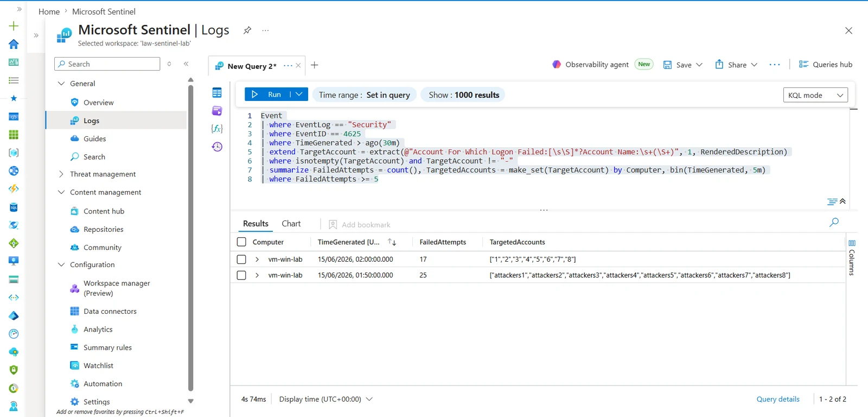The image size is (868, 417).
Task: Click the Time range: Set in query pill
Action: pos(365,95)
